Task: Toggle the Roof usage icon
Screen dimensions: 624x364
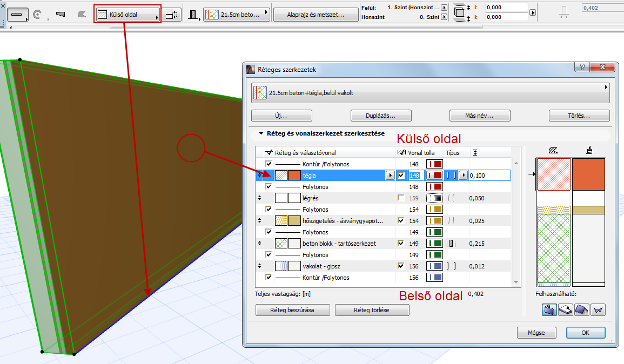Action: 582,310
